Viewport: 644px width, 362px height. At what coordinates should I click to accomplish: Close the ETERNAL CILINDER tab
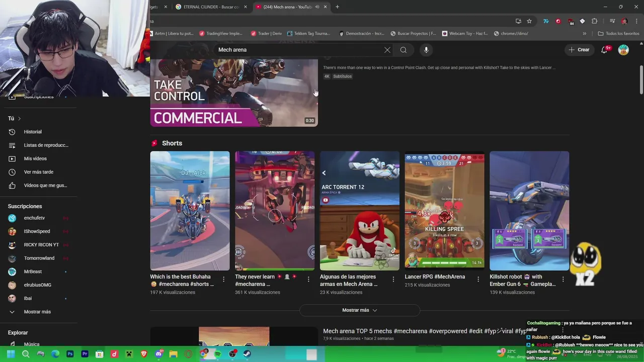[x=246, y=7]
